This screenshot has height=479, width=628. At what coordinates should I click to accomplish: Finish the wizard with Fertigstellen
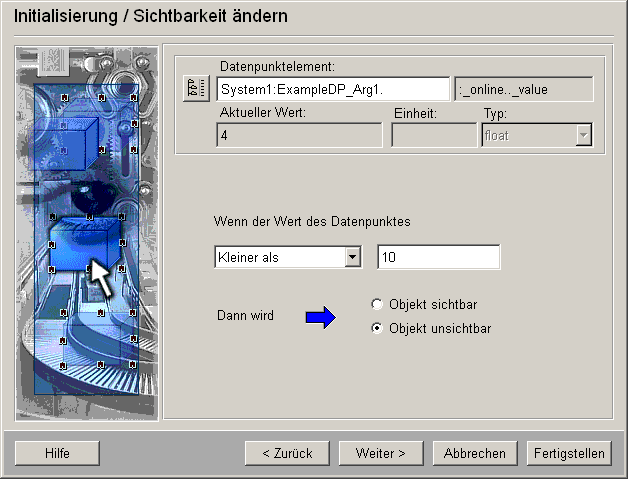point(569,453)
